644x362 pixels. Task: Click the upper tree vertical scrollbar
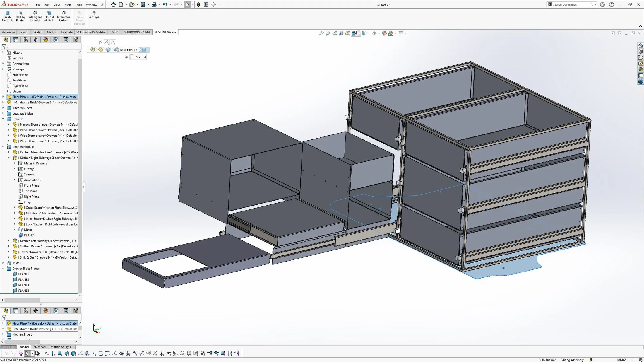(80, 176)
